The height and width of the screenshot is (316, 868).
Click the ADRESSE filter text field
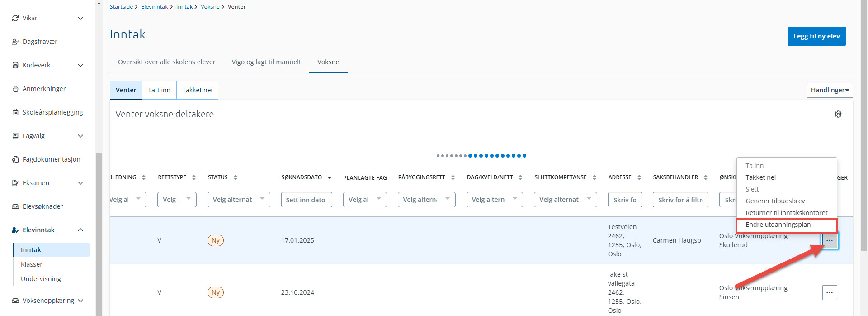625,200
